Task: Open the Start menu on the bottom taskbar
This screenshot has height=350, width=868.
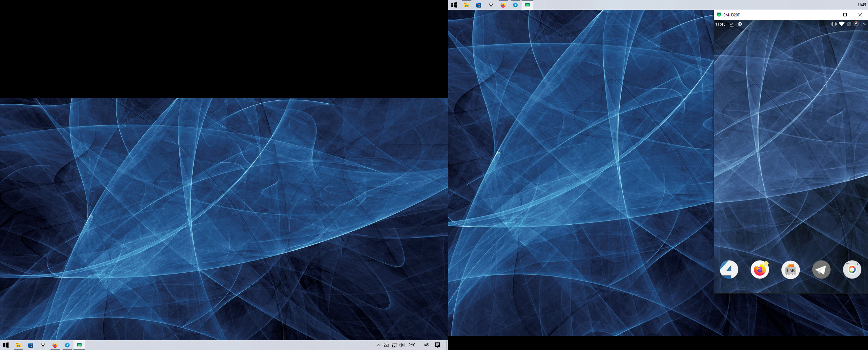Action: point(6,345)
